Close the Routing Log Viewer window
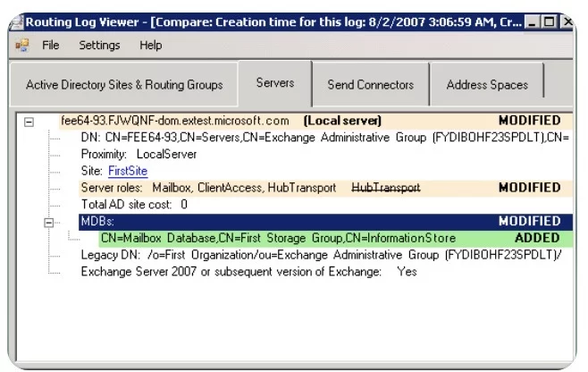 [567, 22]
